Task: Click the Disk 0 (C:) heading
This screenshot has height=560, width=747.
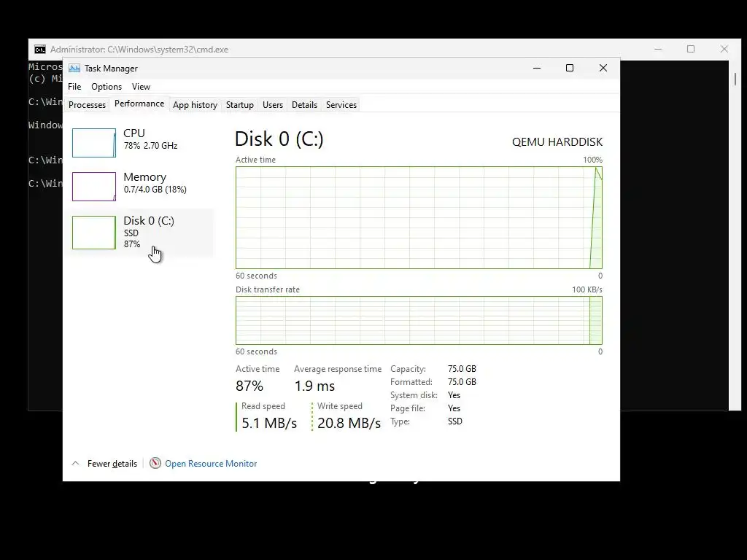Action: tap(279, 139)
